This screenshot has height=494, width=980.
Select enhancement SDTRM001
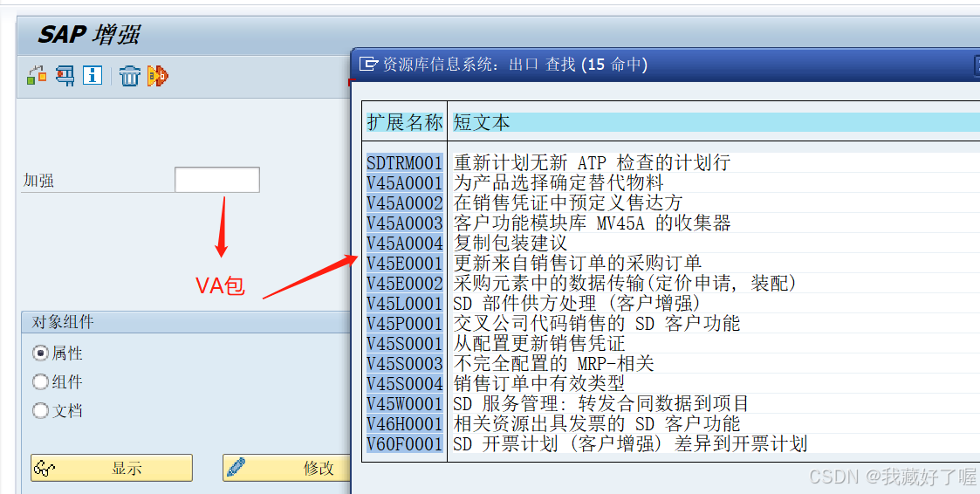tap(404, 163)
